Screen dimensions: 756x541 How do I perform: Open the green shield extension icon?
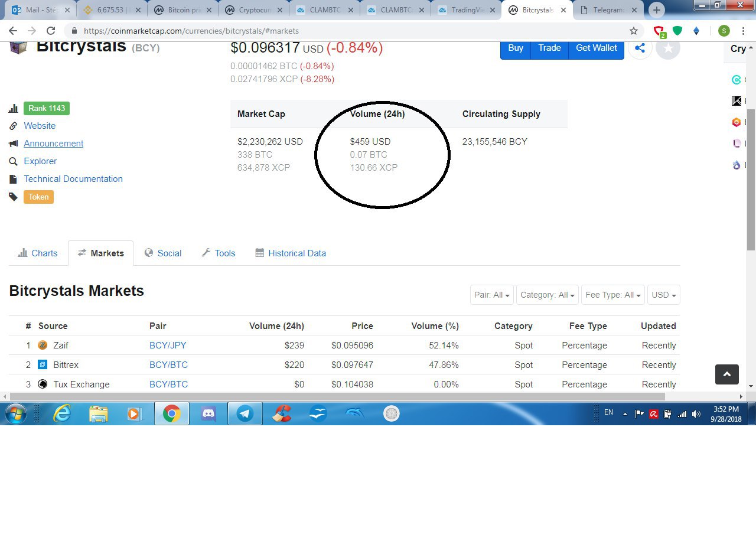click(677, 31)
